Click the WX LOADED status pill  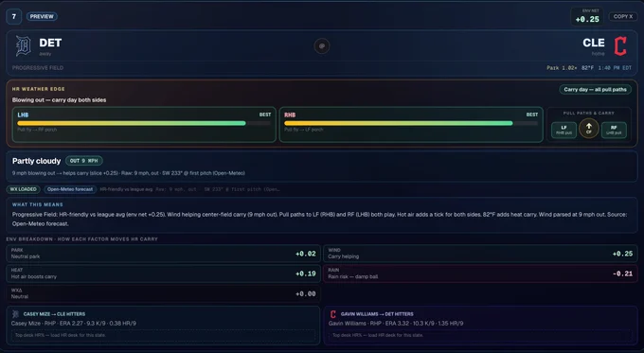(x=24, y=189)
